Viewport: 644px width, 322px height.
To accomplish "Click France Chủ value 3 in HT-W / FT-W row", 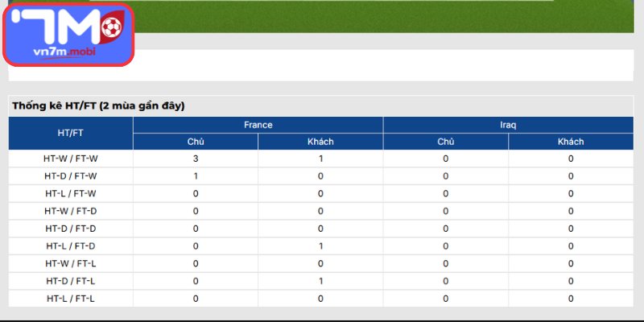I will point(196,159).
